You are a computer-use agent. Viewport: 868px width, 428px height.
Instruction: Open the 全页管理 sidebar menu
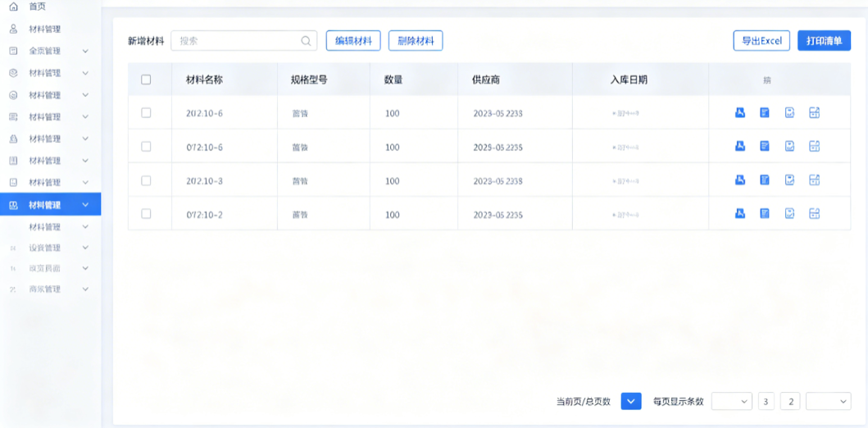(50, 51)
